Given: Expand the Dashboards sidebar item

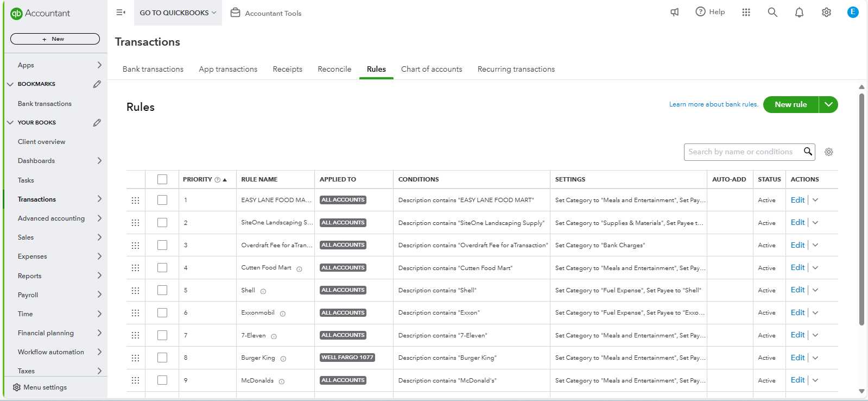Looking at the screenshot, I should click(x=99, y=161).
